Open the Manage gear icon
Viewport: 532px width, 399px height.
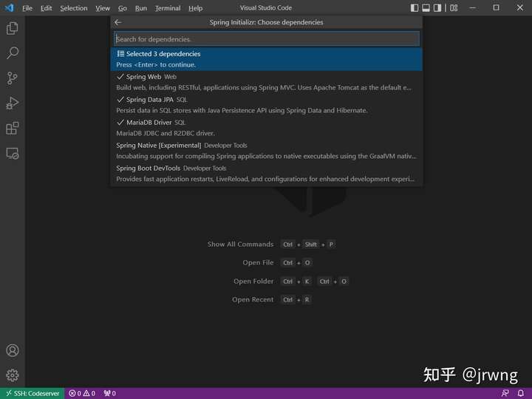13,375
